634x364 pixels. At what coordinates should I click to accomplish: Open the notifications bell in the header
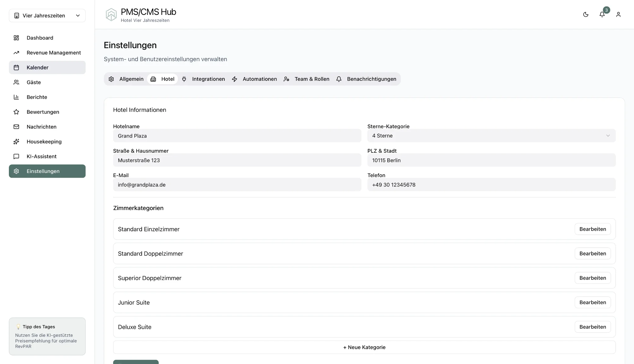[x=602, y=15]
